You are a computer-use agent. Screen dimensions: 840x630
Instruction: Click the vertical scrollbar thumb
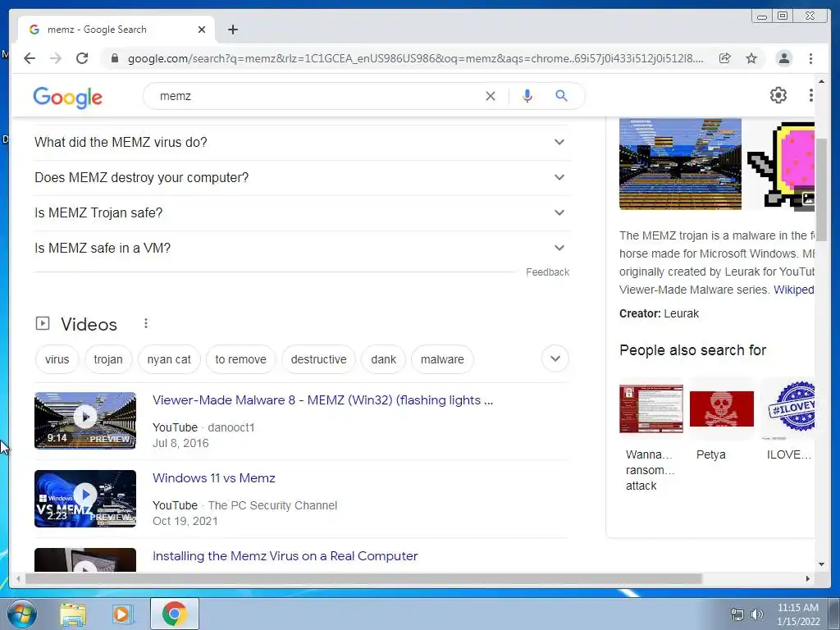coord(822,189)
